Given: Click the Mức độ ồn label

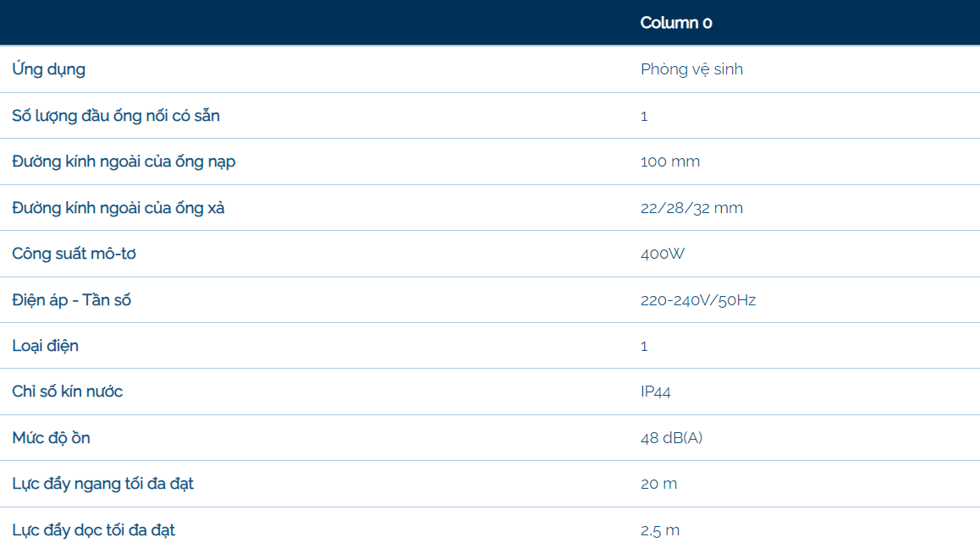Looking at the screenshot, I should pyautogui.click(x=52, y=438).
